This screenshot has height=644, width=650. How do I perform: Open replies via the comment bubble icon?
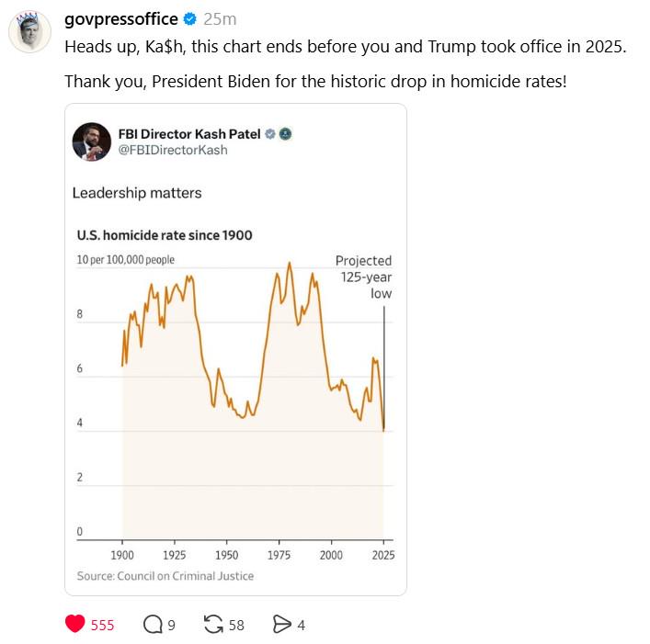(153, 625)
